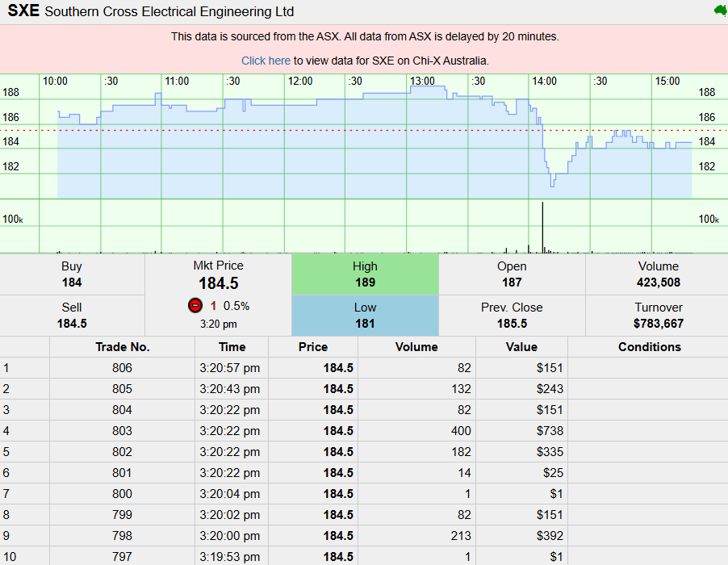Viewport: 728px width, 565px height.
Task: Click the Mkt Price 184.5 value
Action: pyautogui.click(x=218, y=283)
